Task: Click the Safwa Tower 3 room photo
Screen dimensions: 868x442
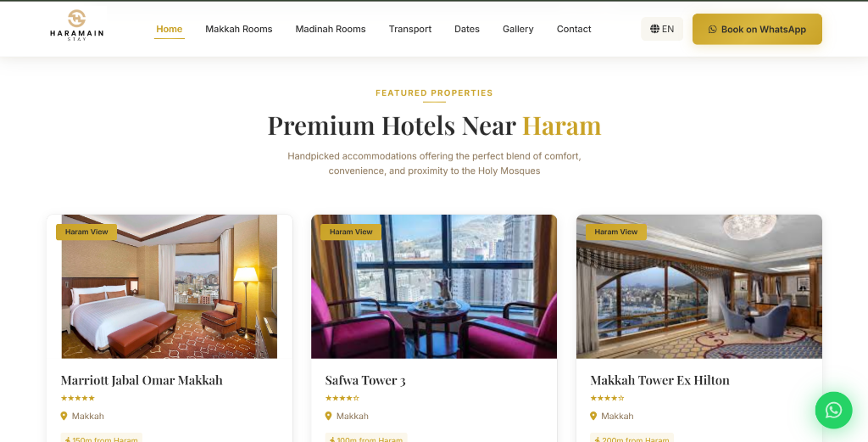Action: tap(434, 287)
